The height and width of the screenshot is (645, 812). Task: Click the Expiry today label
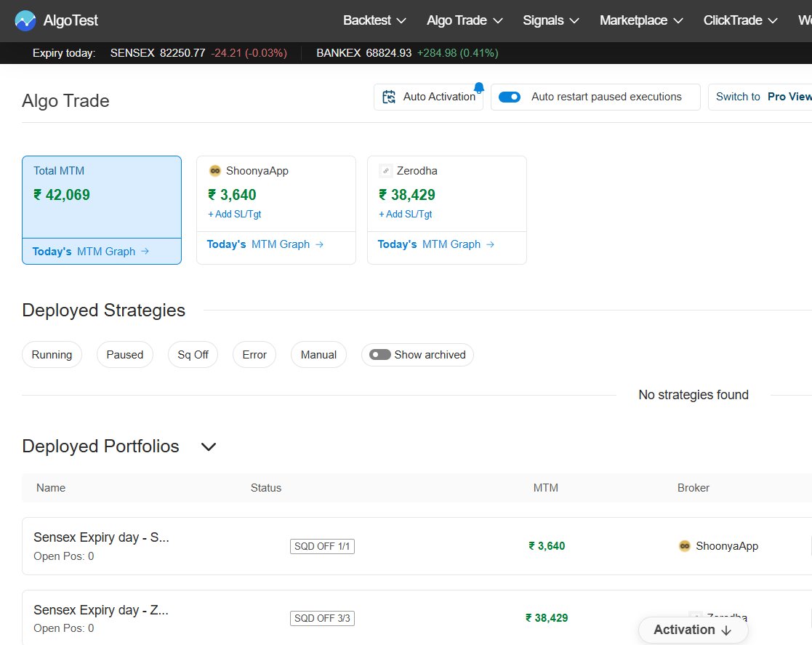[x=64, y=53]
